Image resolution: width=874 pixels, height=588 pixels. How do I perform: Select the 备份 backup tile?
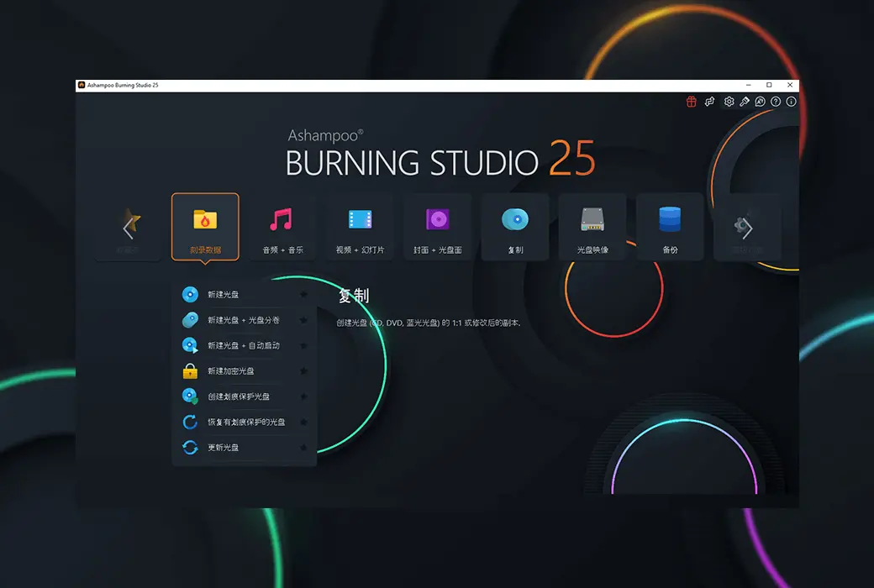click(x=670, y=227)
